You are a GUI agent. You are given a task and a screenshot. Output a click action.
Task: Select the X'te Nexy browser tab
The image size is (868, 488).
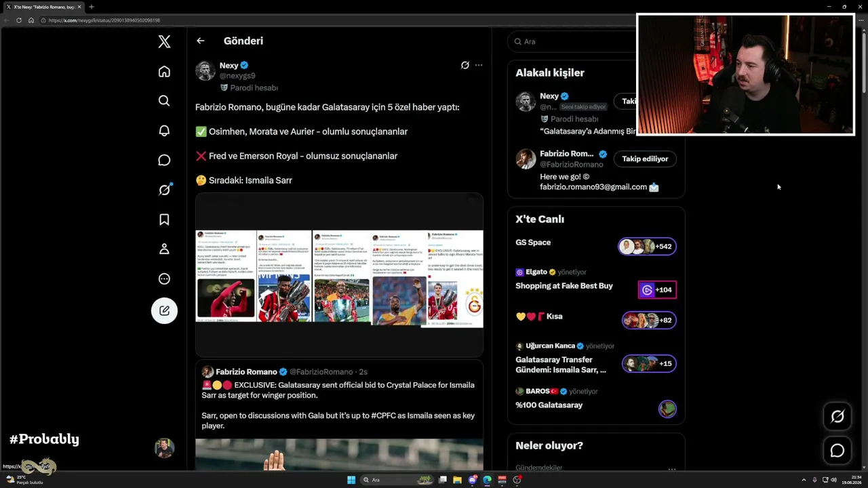click(x=43, y=7)
